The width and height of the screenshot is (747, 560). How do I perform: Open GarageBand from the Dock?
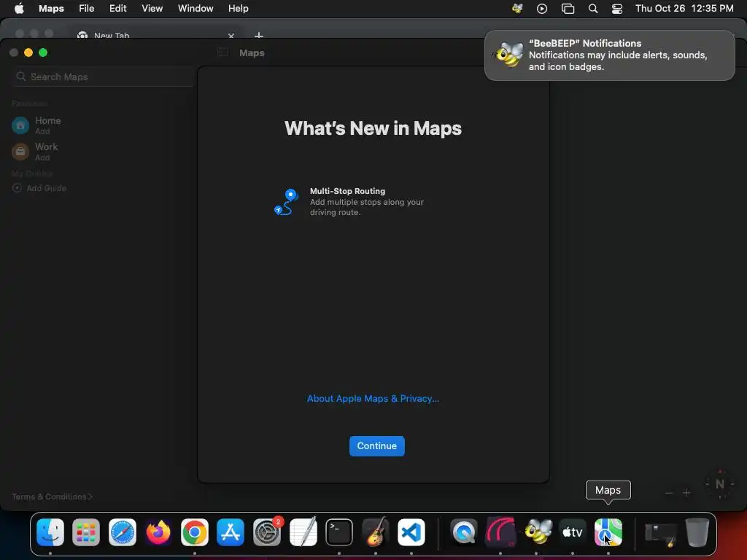pos(376,532)
